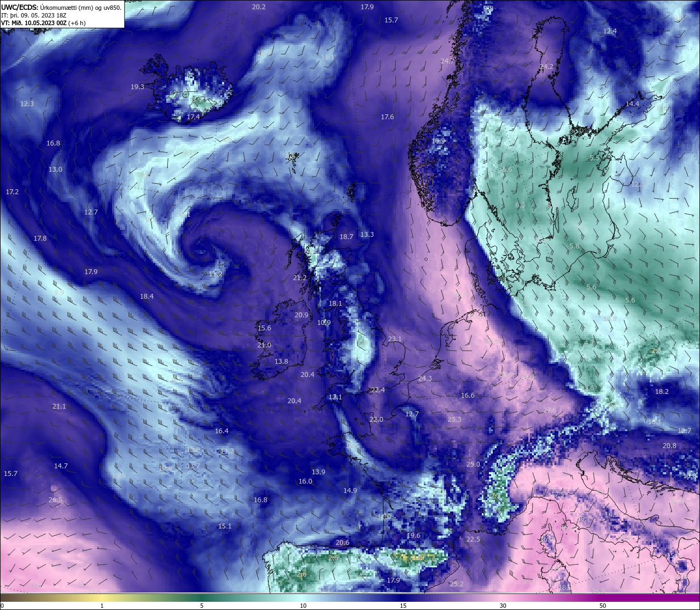The height and width of the screenshot is (610, 700).
Task: Click the 19.3 value west of Iceland
Action: (137, 87)
